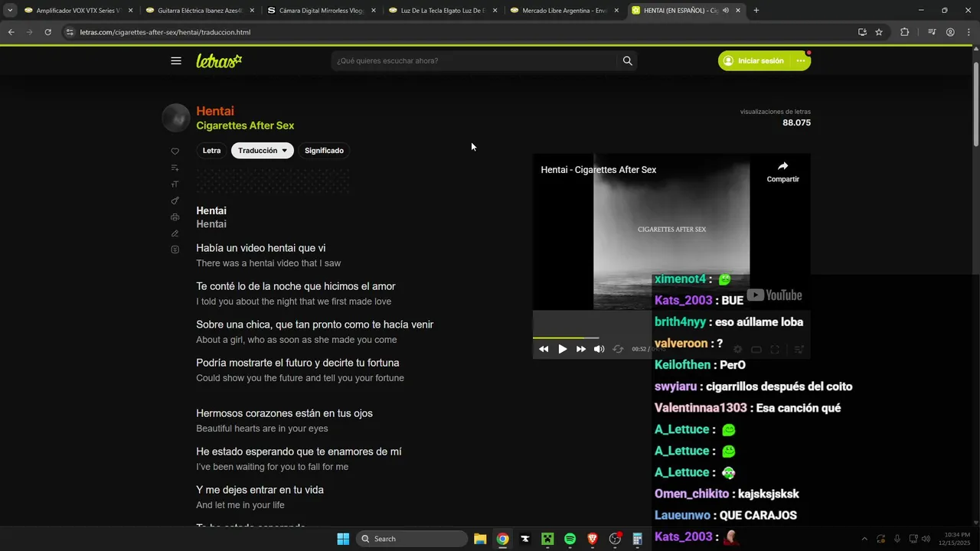Open a new browser tab
The image size is (980, 551).
756,11
